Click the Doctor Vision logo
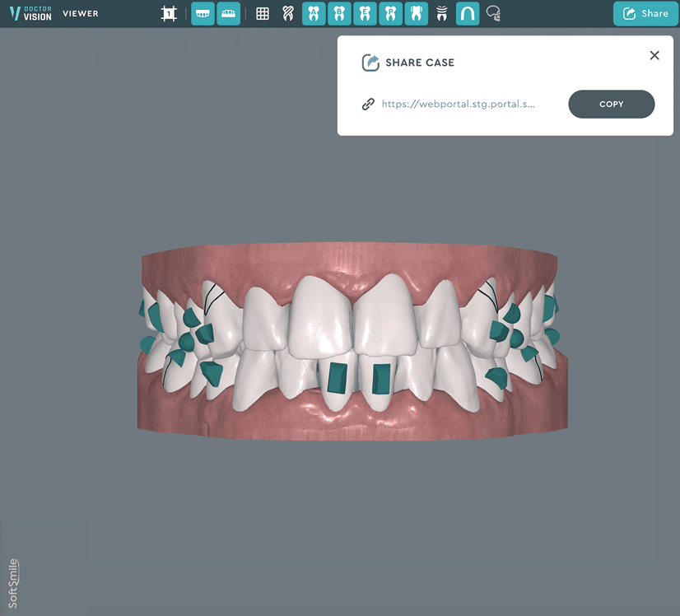 30,13
